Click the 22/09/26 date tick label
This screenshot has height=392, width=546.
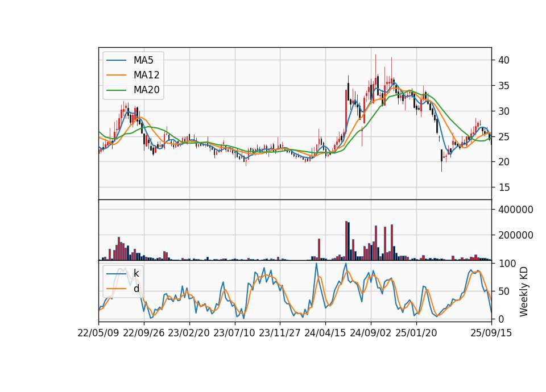[x=144, y=333]
